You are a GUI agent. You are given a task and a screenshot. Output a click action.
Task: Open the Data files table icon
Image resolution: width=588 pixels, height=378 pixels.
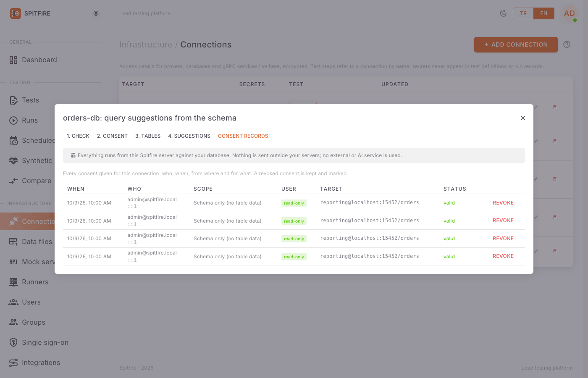(13, 241)
